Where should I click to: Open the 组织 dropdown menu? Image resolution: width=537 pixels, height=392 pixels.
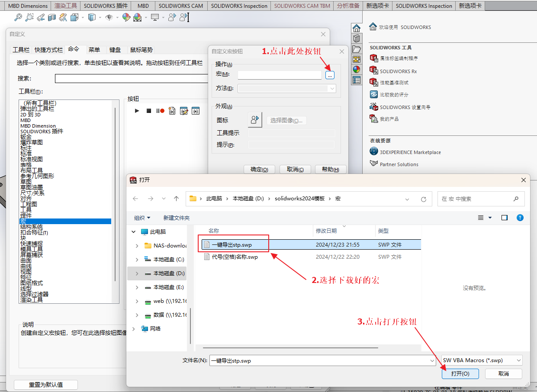[x=142, y=218]
